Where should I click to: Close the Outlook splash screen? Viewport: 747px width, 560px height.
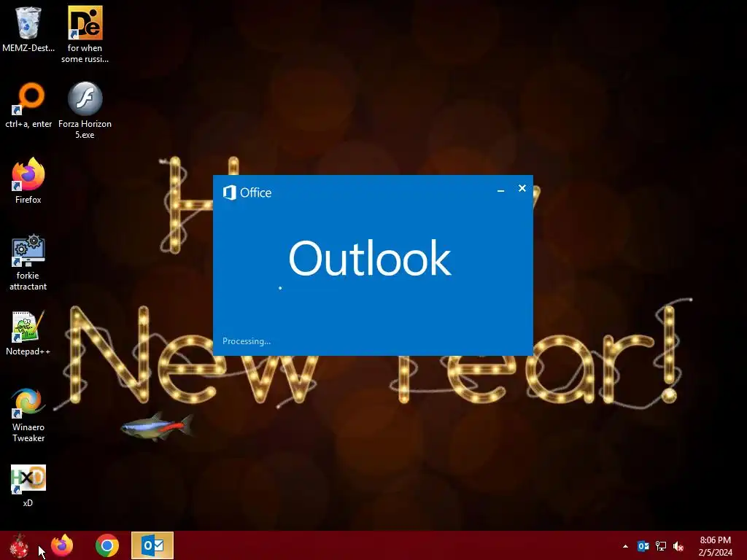[522, 189]
